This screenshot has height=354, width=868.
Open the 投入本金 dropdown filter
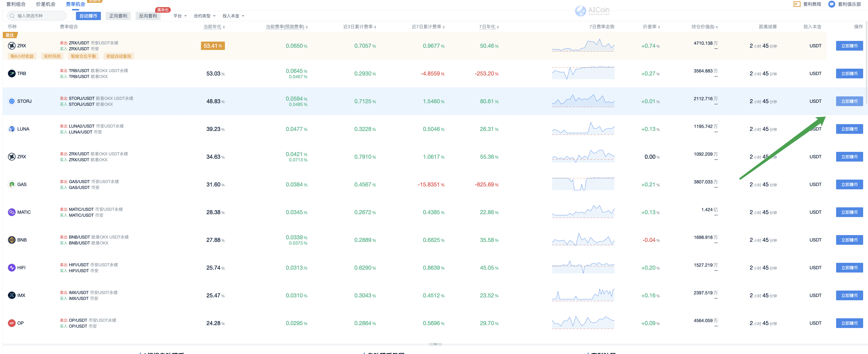[233, 16]
